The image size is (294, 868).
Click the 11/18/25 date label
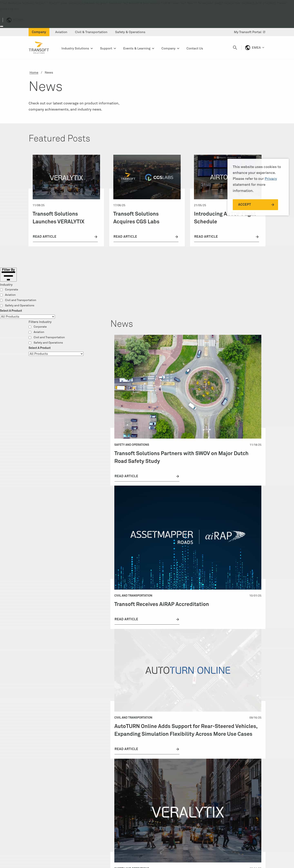(x=256, y=445)
